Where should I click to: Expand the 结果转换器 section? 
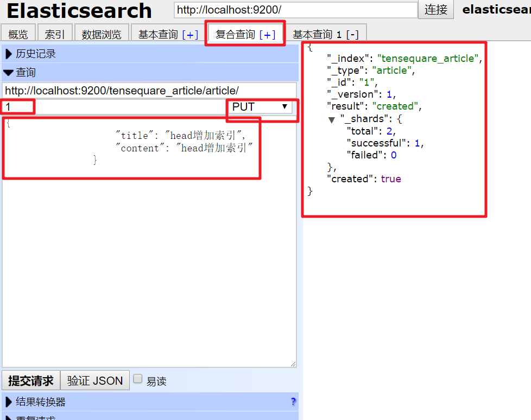tap(150, 402)
